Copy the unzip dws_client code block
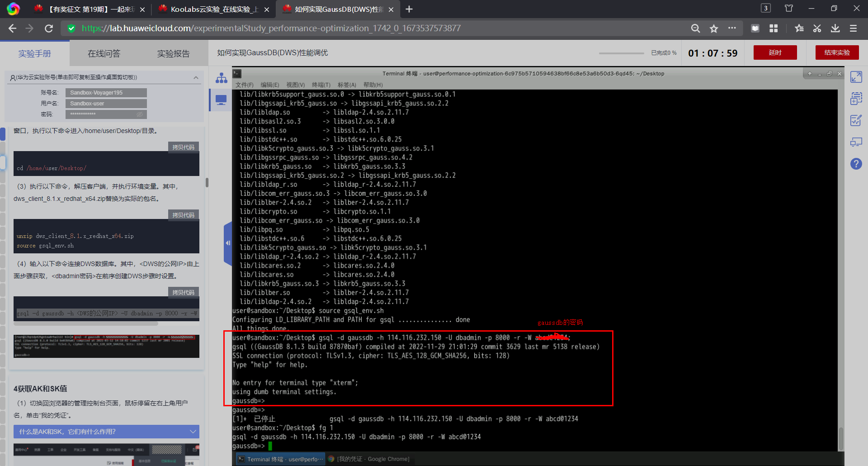Image resolution: width=868 pixels, height=466 pixels. coord(183,215)
